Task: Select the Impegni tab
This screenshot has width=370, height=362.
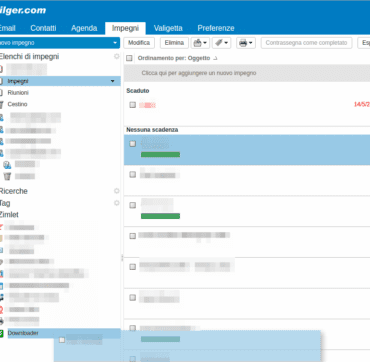Action: click(125, 28)
